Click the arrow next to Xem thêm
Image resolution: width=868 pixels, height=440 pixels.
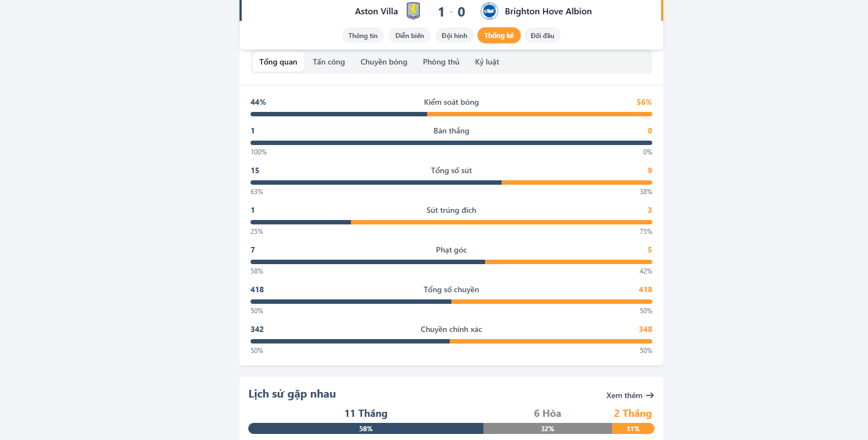pyautogui.click(x=650, y=395)
